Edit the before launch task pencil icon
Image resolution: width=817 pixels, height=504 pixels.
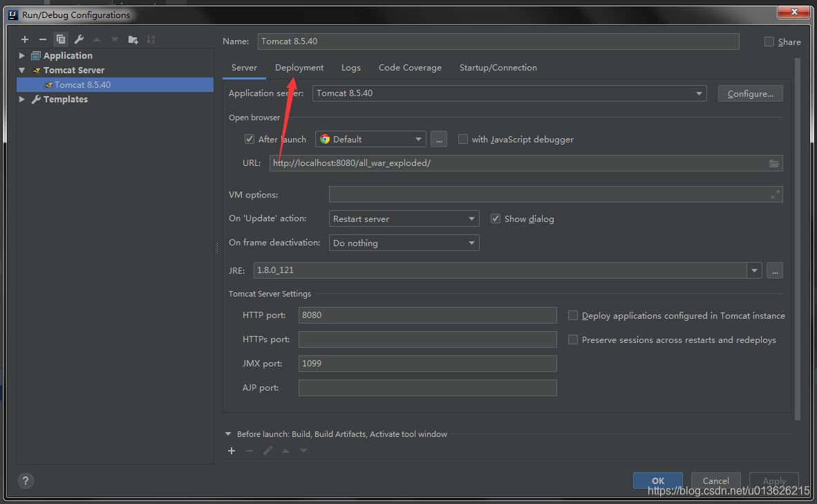(x=267, y=451)
